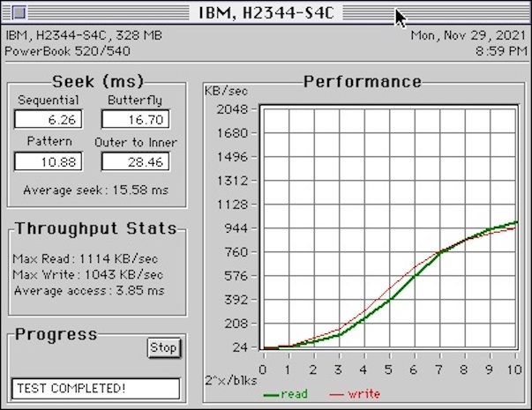532x410 pixels.
Task: Click the Progress heading
Action: coord(56,335)
